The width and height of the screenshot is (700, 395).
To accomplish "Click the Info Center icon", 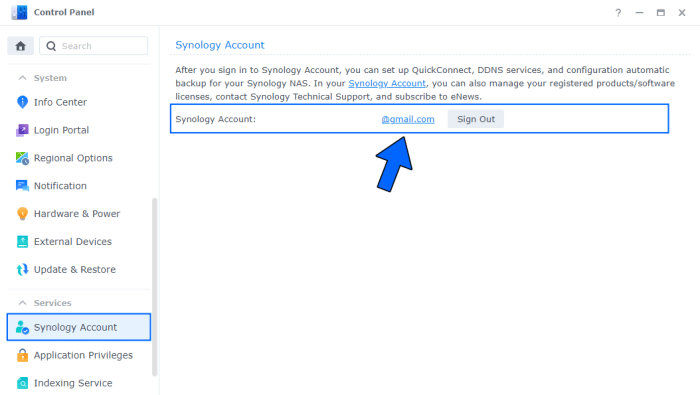I will tap(22, 102).
